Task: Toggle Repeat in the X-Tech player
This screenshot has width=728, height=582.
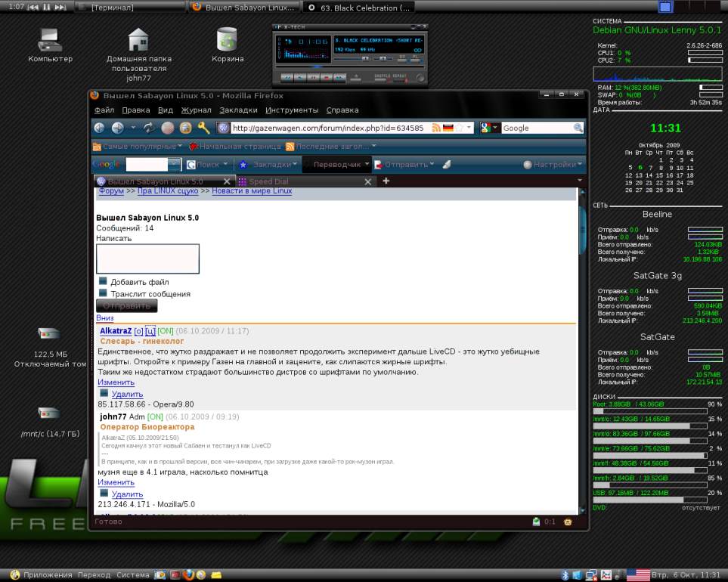Action: click(400, 79)
